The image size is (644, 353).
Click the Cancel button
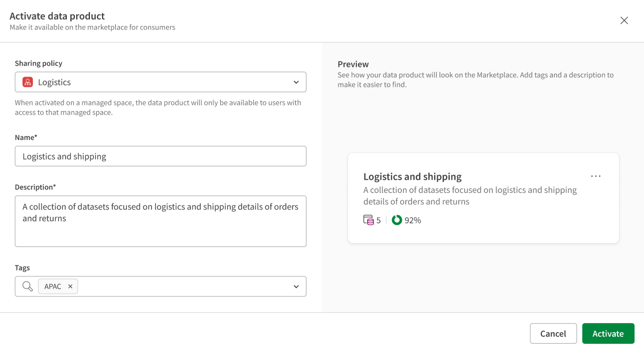pos(553,333)
